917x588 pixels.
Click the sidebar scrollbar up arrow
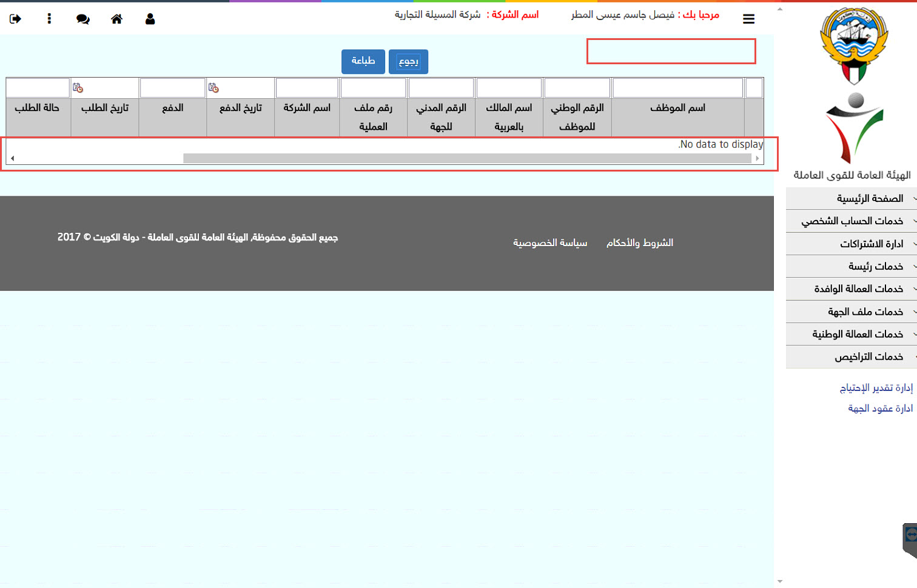pyautogui.click(x=780, y=8)
